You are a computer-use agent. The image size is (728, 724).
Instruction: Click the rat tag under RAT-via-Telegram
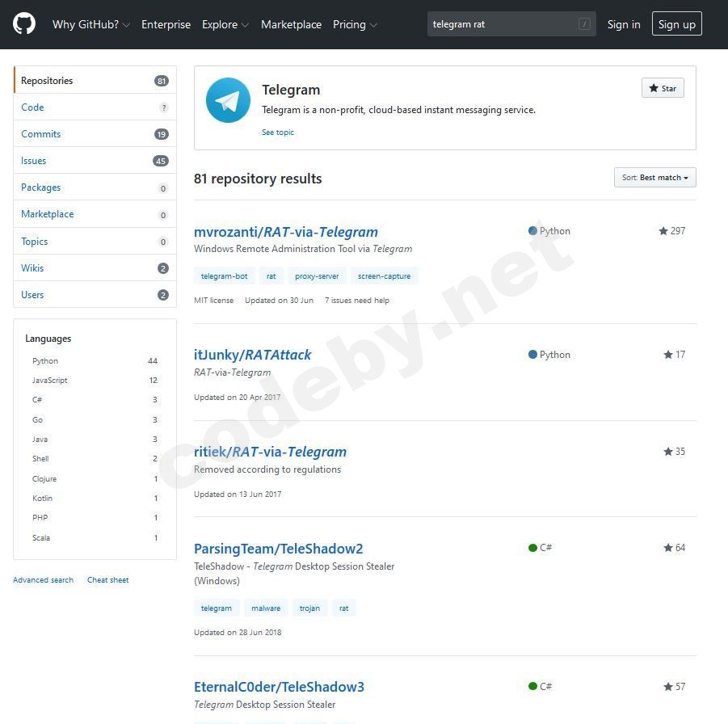point(271,276)
